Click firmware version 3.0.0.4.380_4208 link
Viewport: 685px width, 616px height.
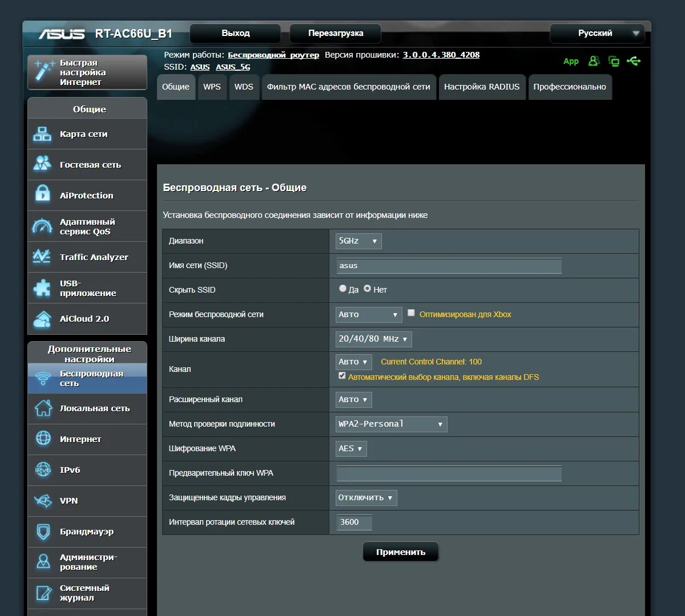[441, 55]
